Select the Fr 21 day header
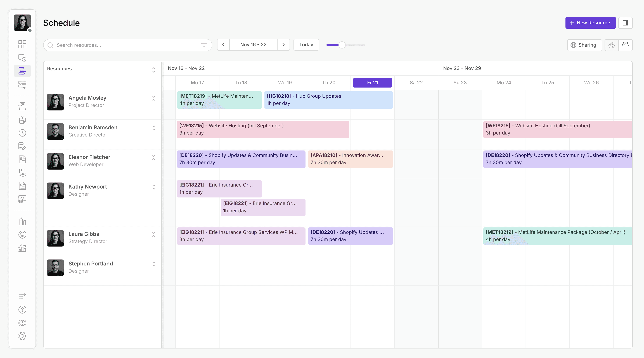644x358 pixels. pos(372,83)
